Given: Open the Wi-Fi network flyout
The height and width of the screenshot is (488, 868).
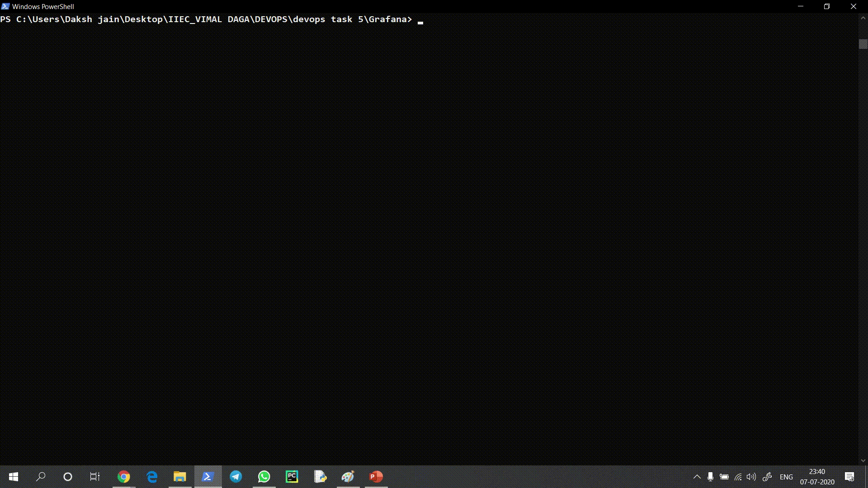Looking at the screenshot, I should (x=738, y=477).
